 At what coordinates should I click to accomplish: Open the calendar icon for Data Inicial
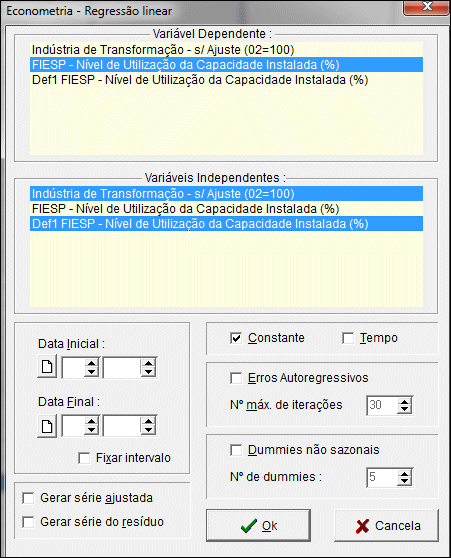pos(47,367)
